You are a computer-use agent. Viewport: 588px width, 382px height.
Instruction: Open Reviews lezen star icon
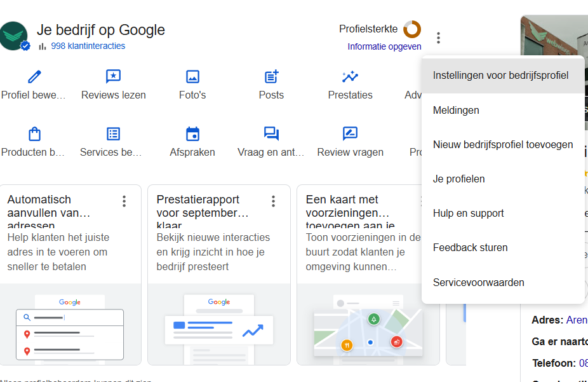click(113, 77)
